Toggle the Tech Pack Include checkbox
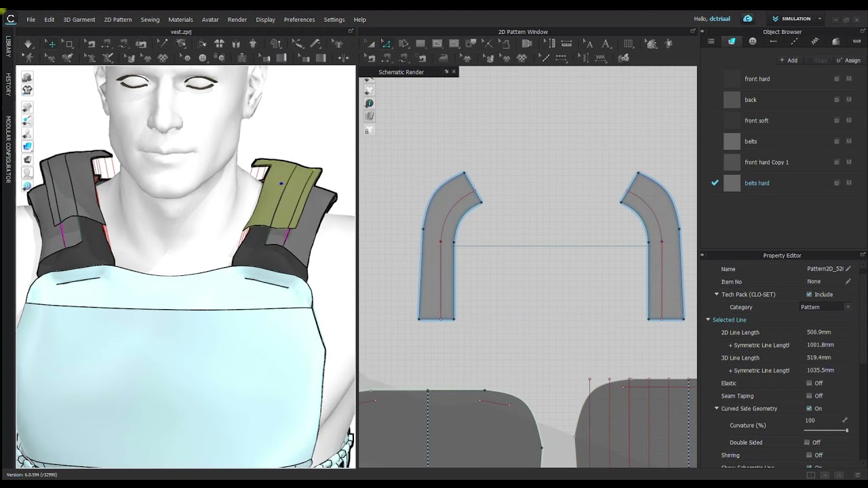This screenshot has height=488, width=868. pos(809,294)
